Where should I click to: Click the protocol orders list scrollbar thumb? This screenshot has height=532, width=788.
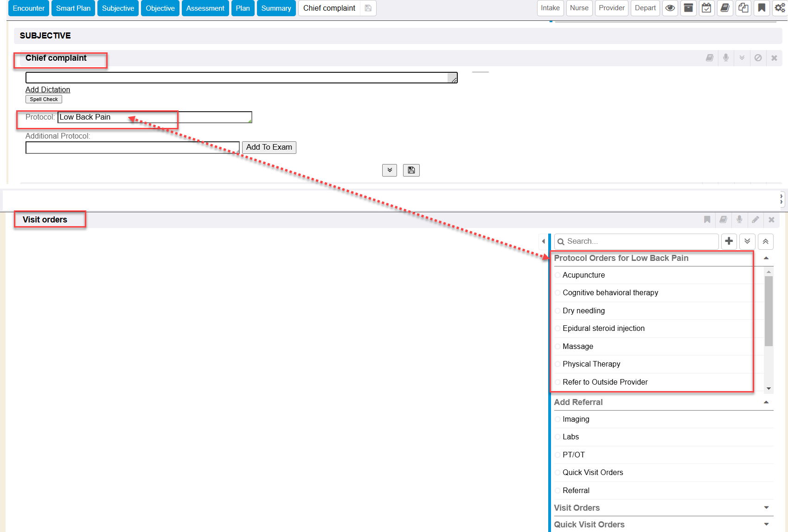[x=769, y=310]
